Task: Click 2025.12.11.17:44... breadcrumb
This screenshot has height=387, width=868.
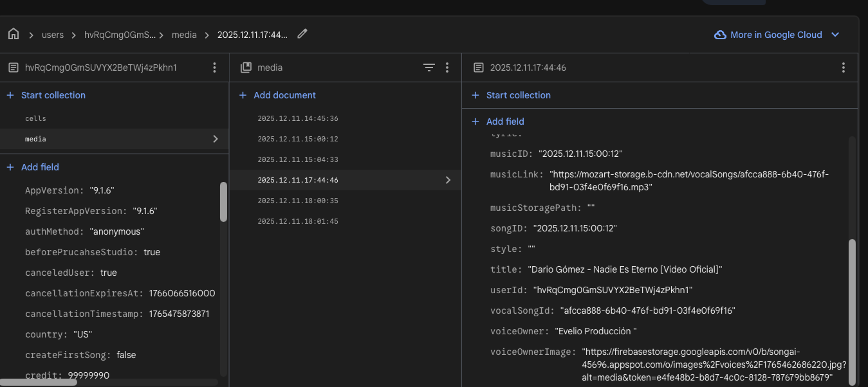Action: pyautogui.click(x=252, y=35)
